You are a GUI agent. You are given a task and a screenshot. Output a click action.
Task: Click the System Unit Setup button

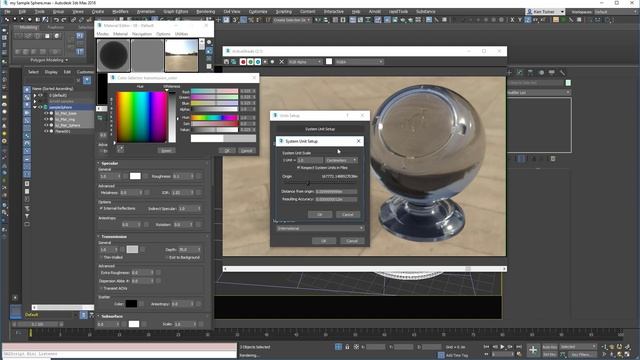[320, 129]
